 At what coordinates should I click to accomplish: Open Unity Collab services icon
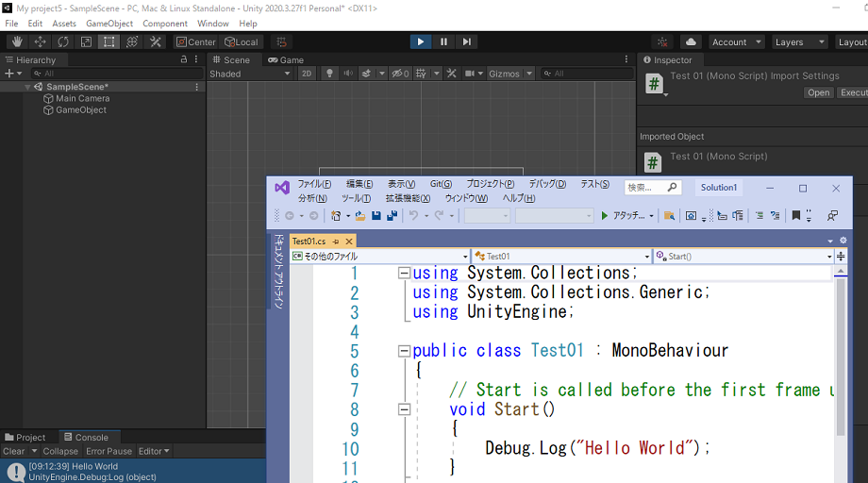[662, 42]
